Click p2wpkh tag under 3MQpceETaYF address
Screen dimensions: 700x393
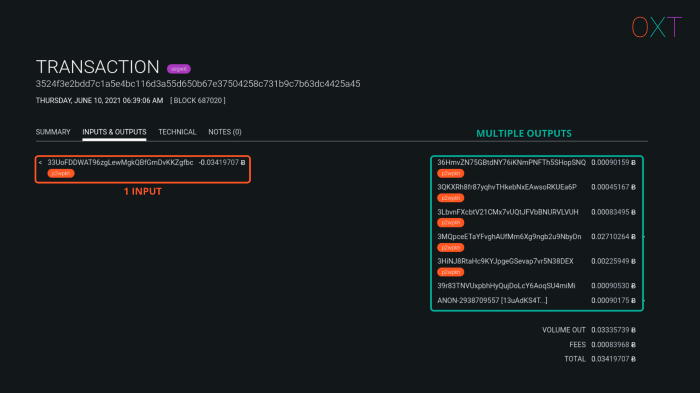[x=450, y=247]
